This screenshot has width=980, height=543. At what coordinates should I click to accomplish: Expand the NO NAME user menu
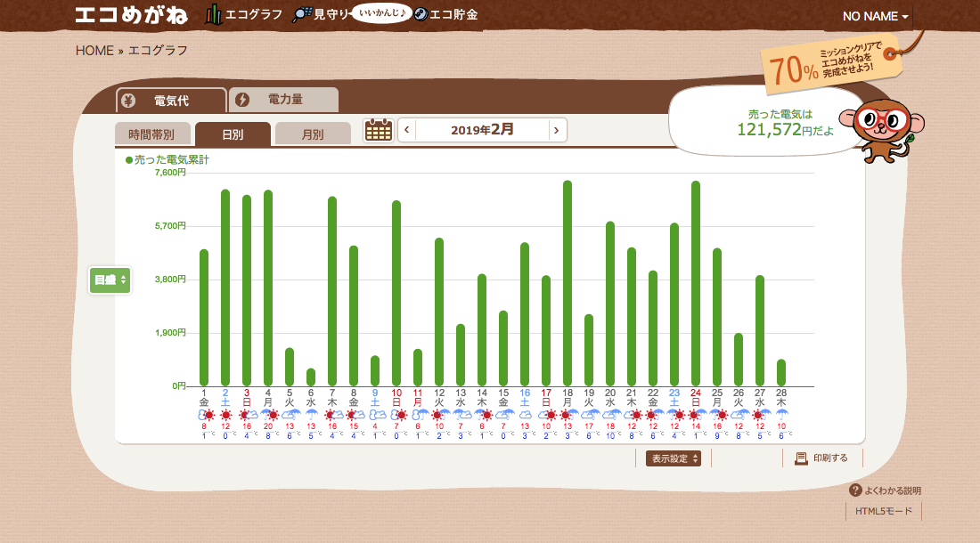point(875,16)
